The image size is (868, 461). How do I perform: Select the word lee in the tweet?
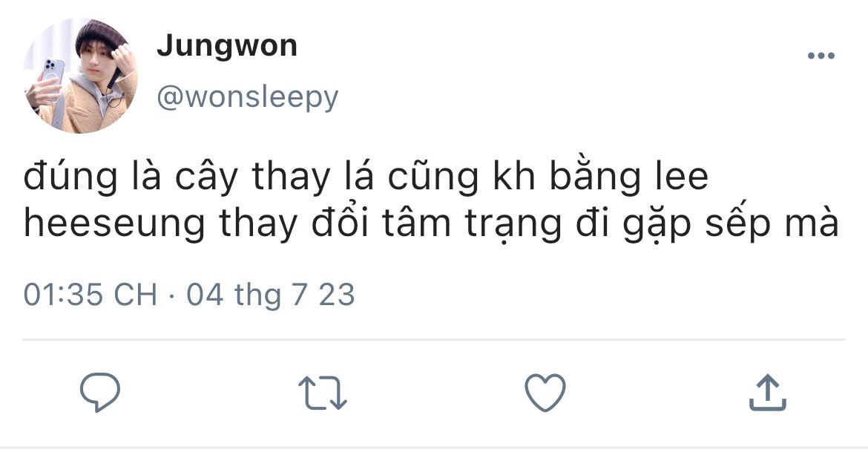682,177
